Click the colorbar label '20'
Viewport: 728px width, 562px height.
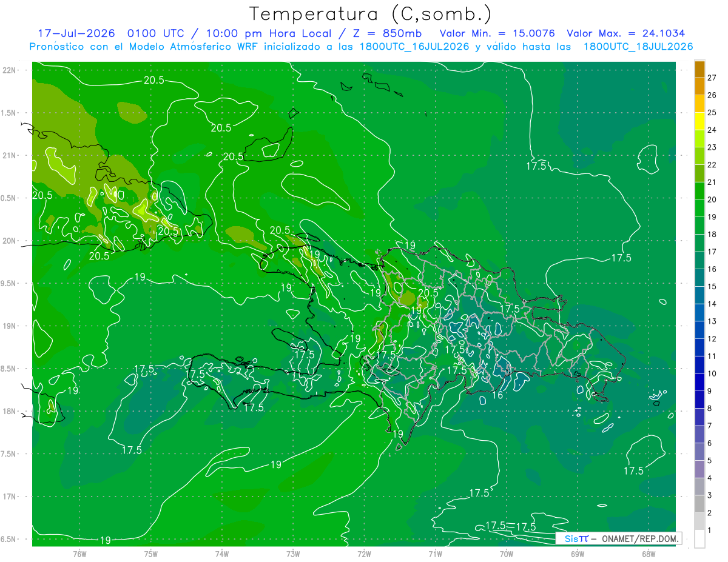click(x=712, y=199)
